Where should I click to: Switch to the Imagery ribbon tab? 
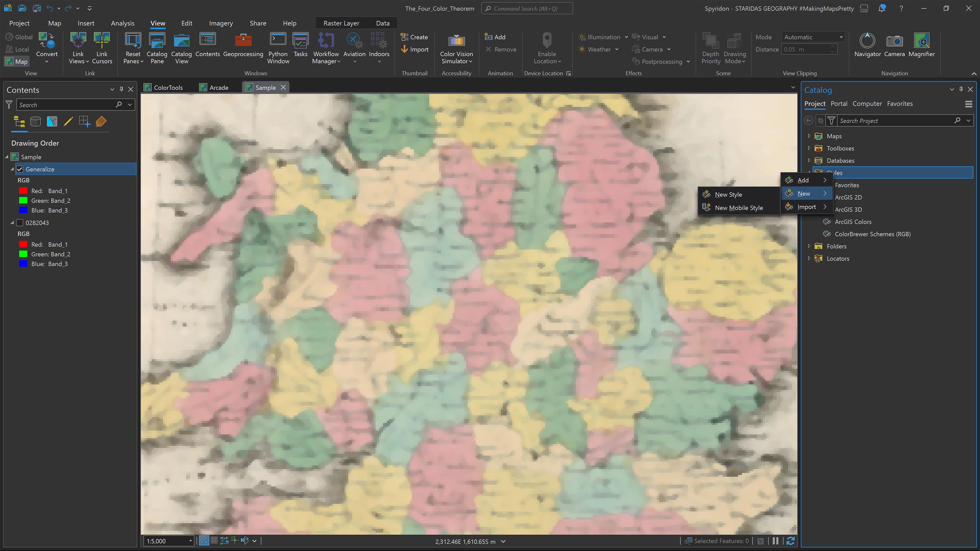click(221, 23)
